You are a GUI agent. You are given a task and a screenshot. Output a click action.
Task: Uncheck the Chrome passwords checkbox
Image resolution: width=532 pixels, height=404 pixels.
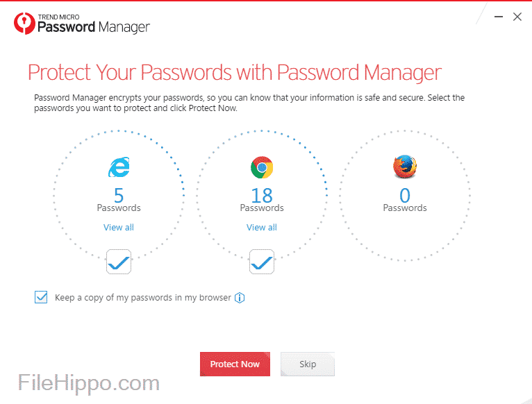point(262,262)
